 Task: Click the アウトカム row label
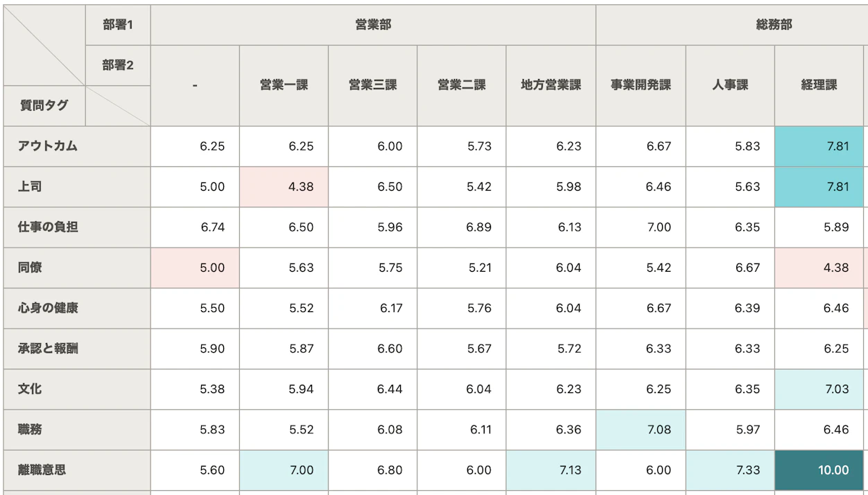point(48,146)
